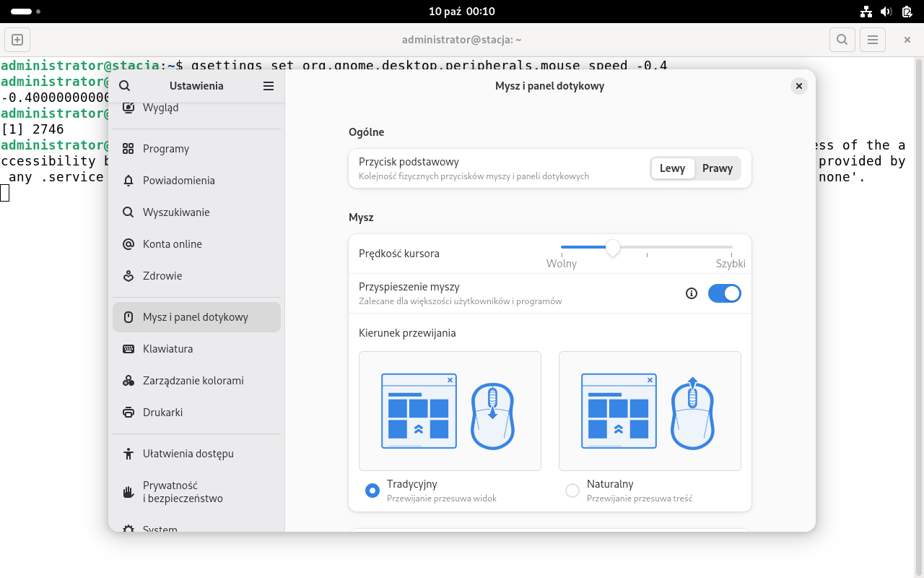Open terminal hamburger menu
The image size is (924, 578).
[873, 40]
